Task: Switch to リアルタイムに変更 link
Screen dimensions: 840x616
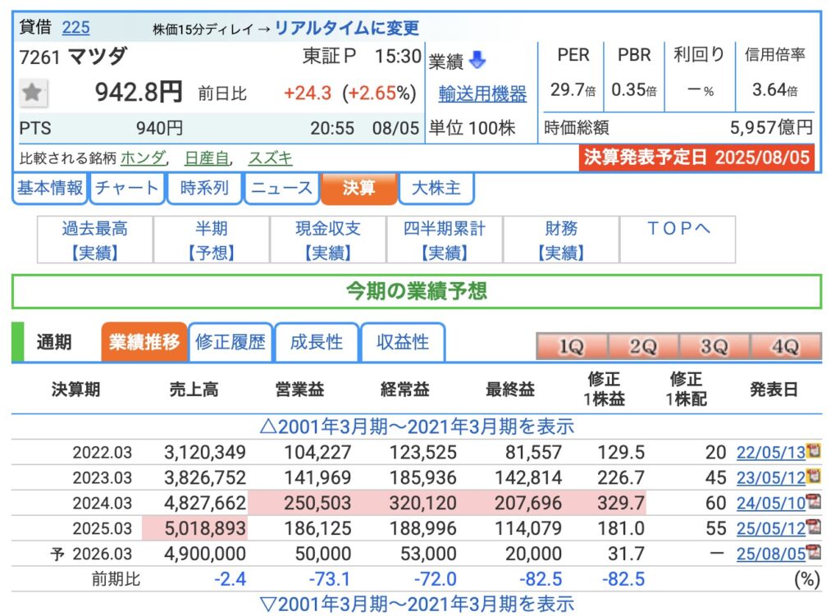Action: 347,28
